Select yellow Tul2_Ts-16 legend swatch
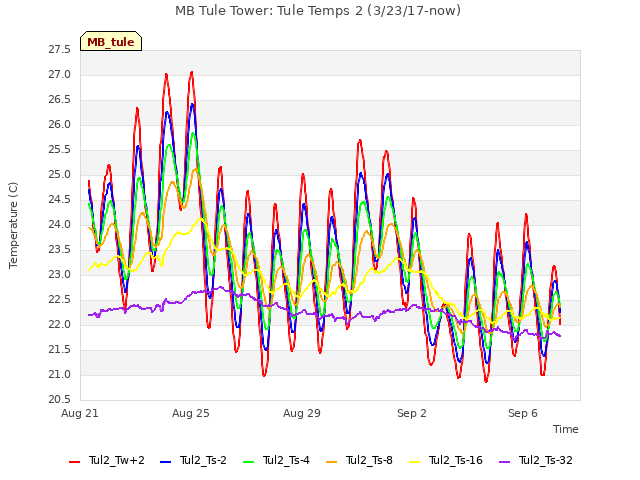Viewport: 640px width, 480px height. click(415, 461)
